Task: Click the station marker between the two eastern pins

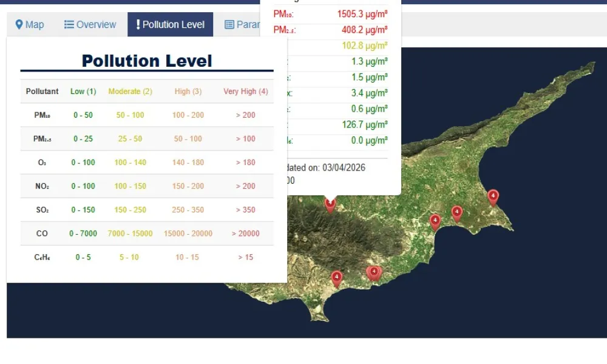Action: click(456, 212)
